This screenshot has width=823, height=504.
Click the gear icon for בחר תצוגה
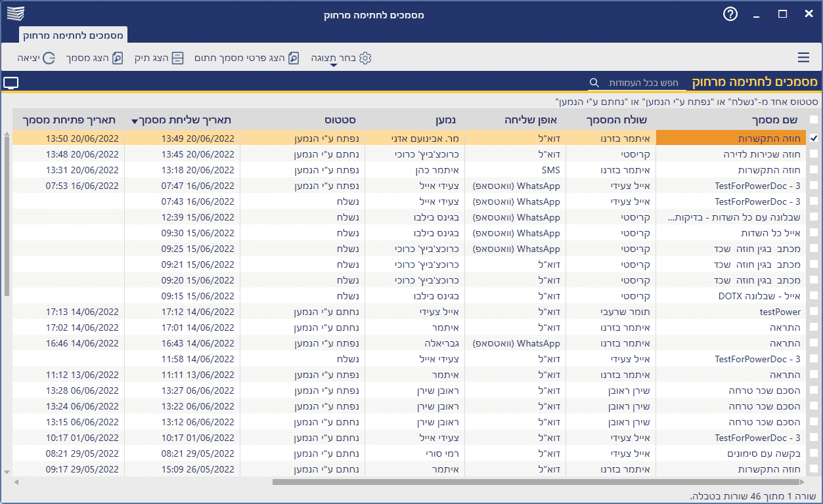coord(365,58)
